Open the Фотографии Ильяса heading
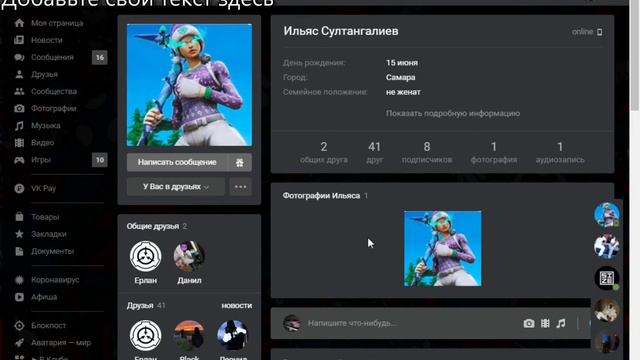This screenshot has height=360, width=640. [321, 196]
